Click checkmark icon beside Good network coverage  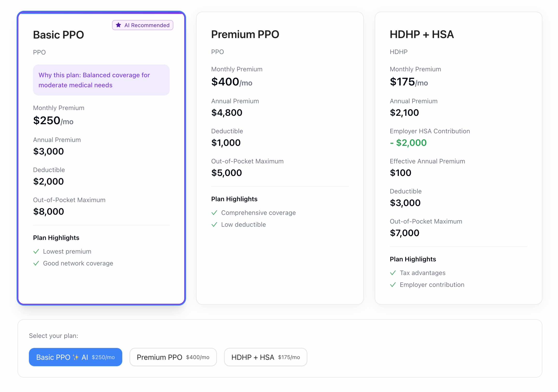pos(36,263)
